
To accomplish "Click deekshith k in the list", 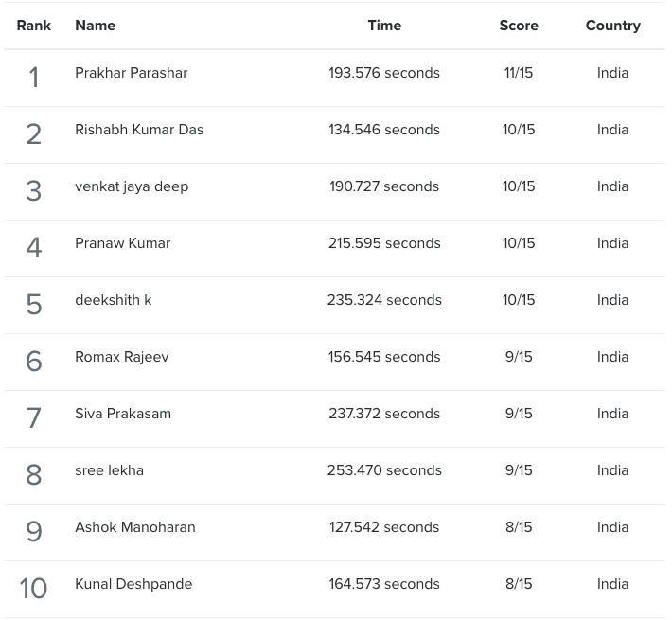I will click(114, 300).
